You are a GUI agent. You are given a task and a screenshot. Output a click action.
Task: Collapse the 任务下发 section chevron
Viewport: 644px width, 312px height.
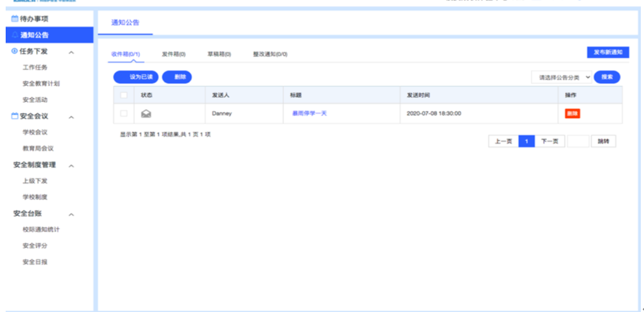[x=71, y=52]
